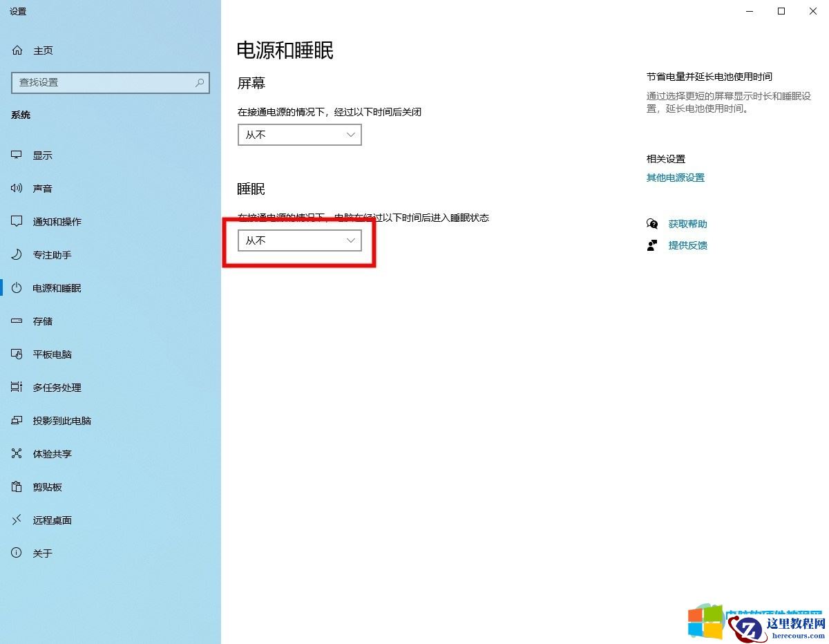Open the 屏幕 '从不' timeout dropdown

coord(299,135)
